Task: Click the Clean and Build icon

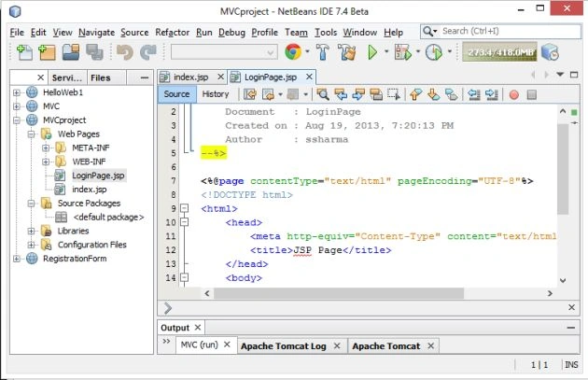Action: coord(347,52)
